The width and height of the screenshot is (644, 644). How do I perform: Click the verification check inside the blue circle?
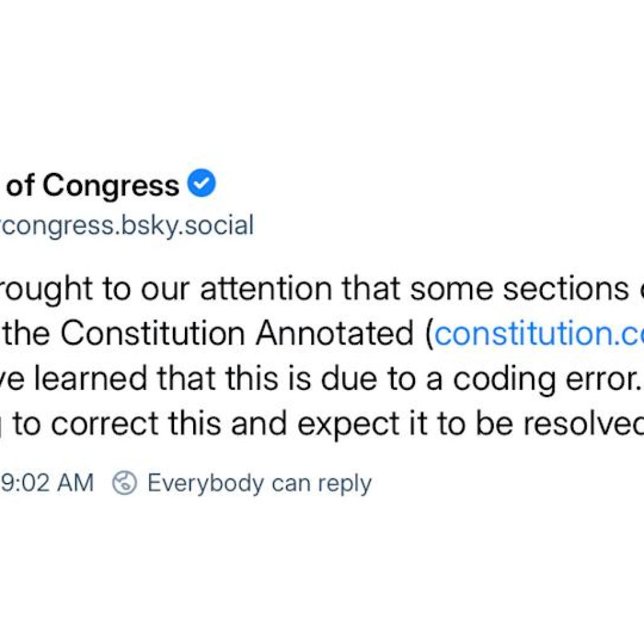(x=201, y=182)
